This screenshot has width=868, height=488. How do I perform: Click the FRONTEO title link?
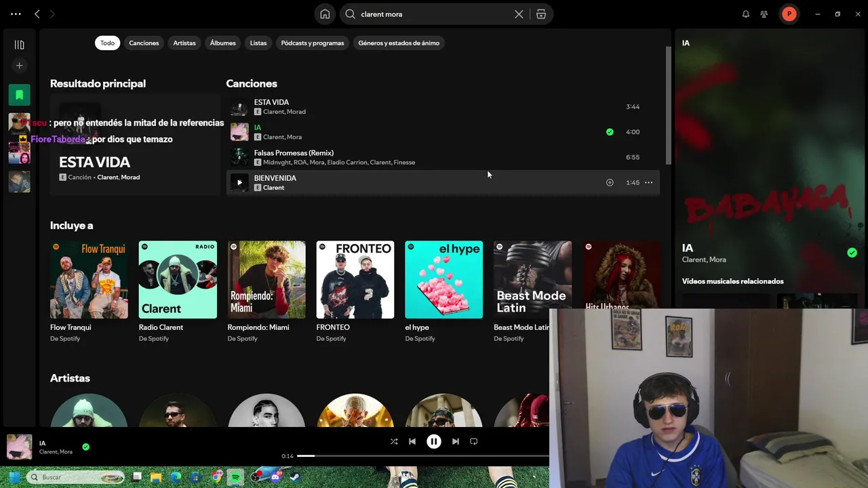point(333,327)
